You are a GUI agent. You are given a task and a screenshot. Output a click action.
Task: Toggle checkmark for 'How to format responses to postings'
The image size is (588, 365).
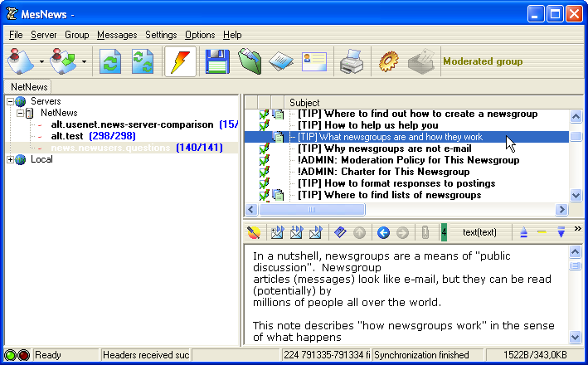point(264,183)
